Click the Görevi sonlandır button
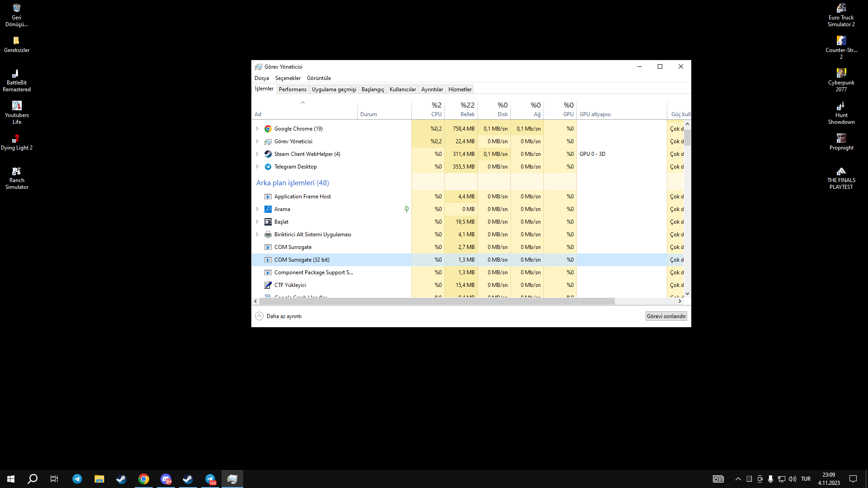868x488 pixels. [666, 316]
